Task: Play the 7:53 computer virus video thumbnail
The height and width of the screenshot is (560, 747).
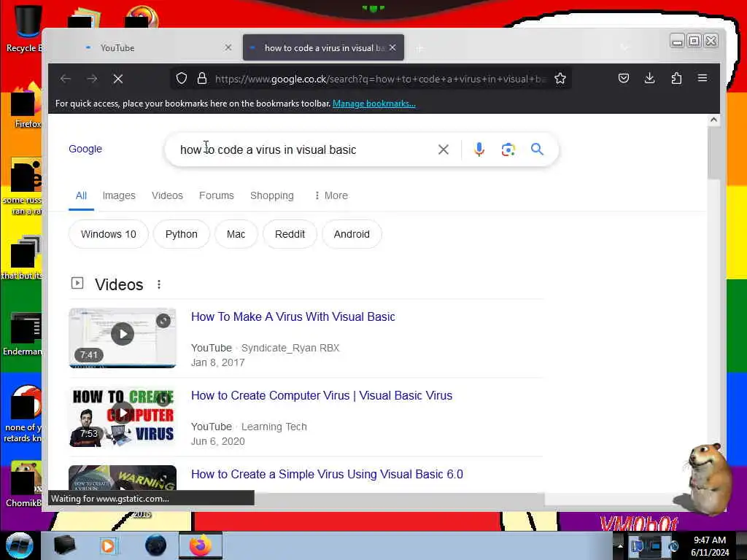Action: 123,416
